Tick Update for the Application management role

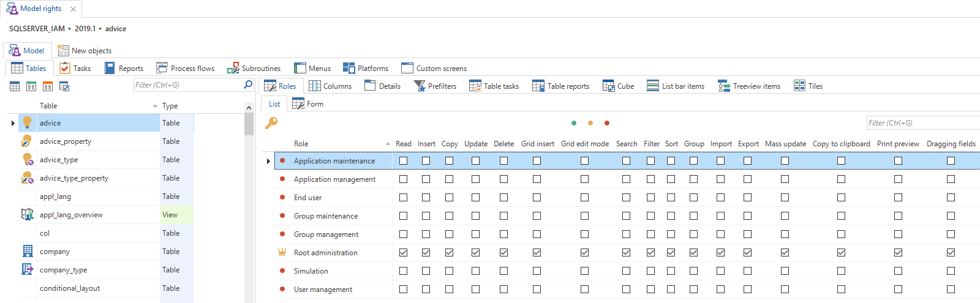pos(475,179)
